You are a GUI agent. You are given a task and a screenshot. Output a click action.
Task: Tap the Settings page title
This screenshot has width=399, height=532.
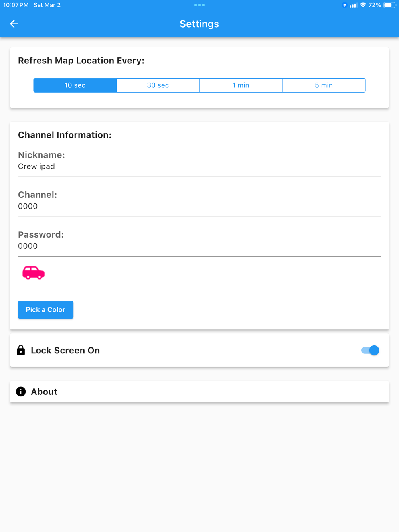pyautogui.click(x=199, y=24)
